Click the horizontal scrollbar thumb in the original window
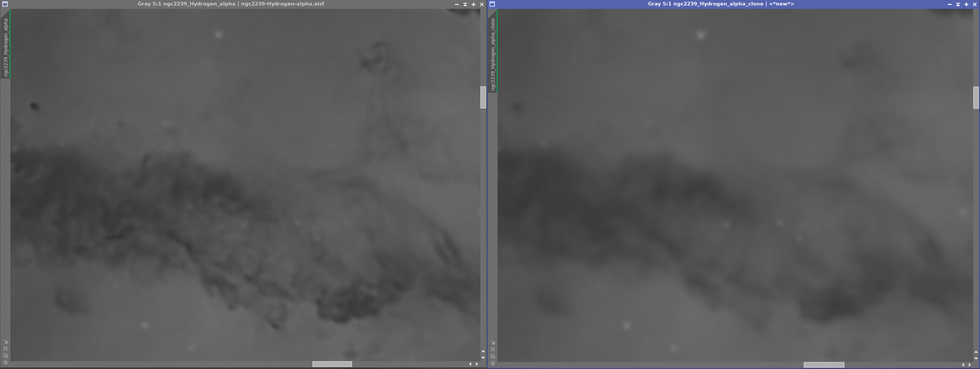Image resolution: width=980 pixels, height=369 pixels. 332,364
